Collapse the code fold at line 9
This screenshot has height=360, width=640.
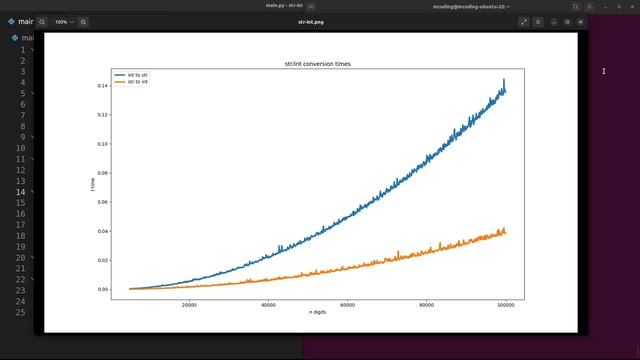pyautogui.click(x=32, y=137)
